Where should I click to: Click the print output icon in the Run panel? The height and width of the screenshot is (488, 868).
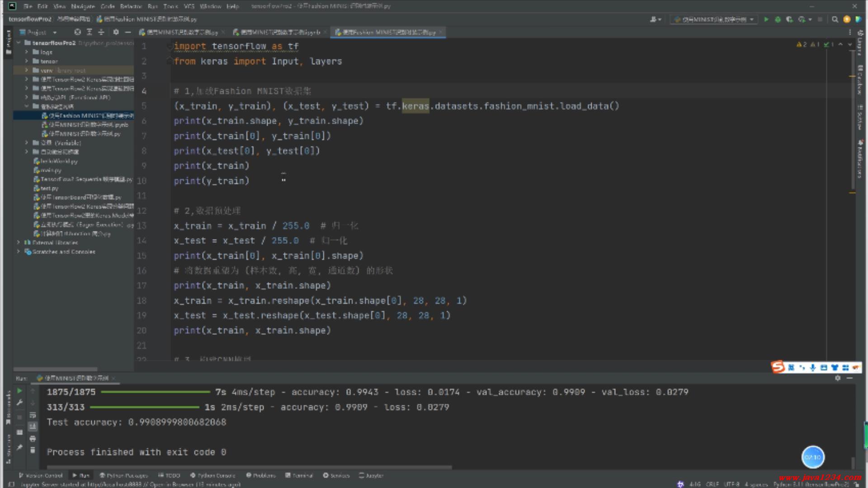point(33,439)
